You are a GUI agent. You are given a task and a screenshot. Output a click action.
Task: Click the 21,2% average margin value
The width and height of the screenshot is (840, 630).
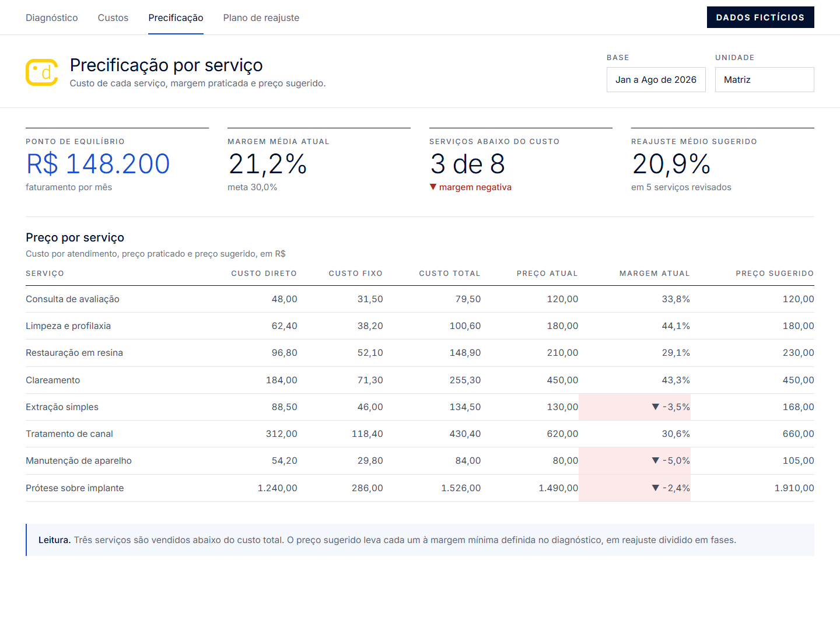268,164
